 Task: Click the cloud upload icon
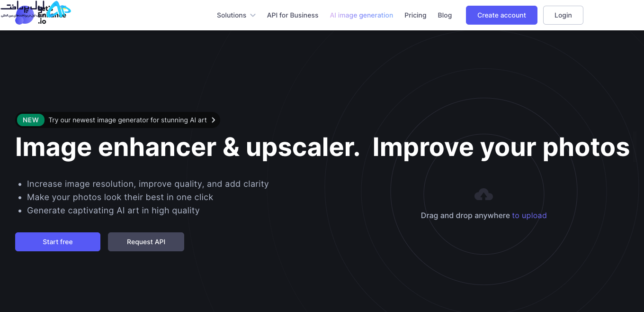[483, 194]
